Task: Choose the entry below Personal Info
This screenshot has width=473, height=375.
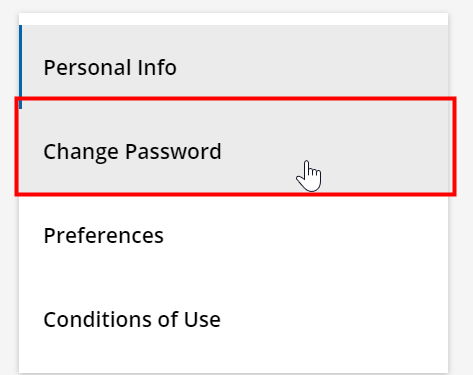Action: coord(234,151)
